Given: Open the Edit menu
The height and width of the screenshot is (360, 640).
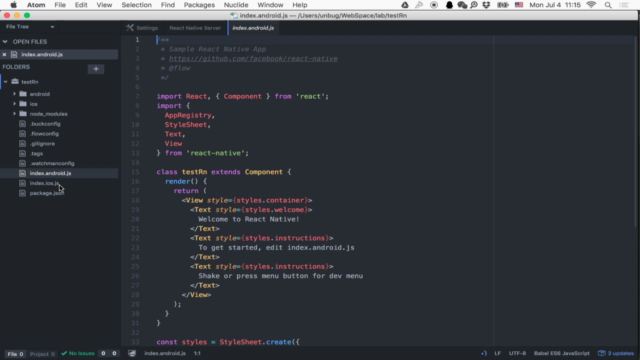Looking at the screenshot, I should click(x=81, y=5).
